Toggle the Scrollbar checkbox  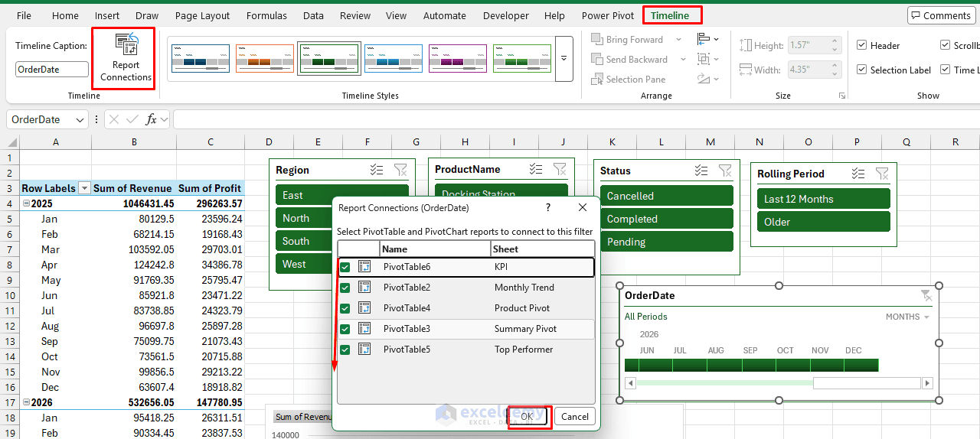coord(946,46)
